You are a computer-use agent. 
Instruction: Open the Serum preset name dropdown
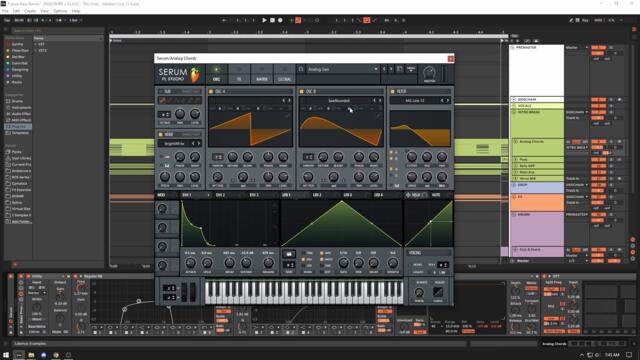tap(342, 69)
